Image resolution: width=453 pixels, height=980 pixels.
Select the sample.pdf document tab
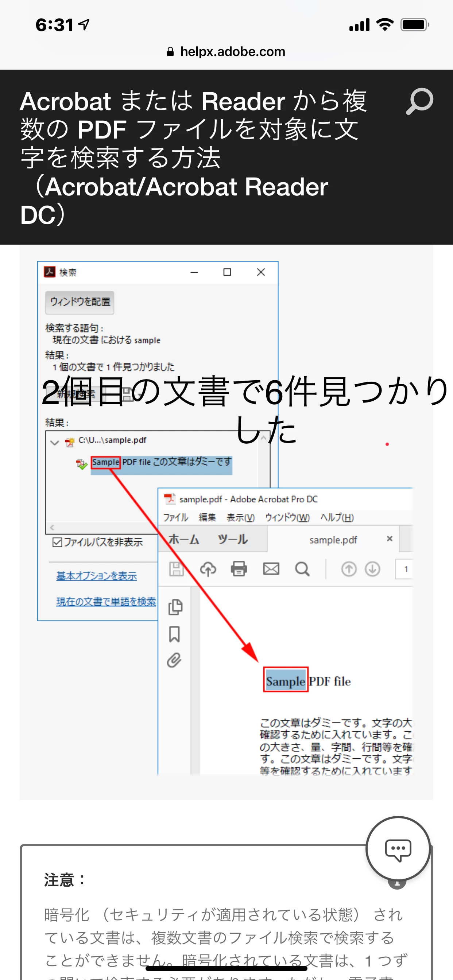pos(333,540)
